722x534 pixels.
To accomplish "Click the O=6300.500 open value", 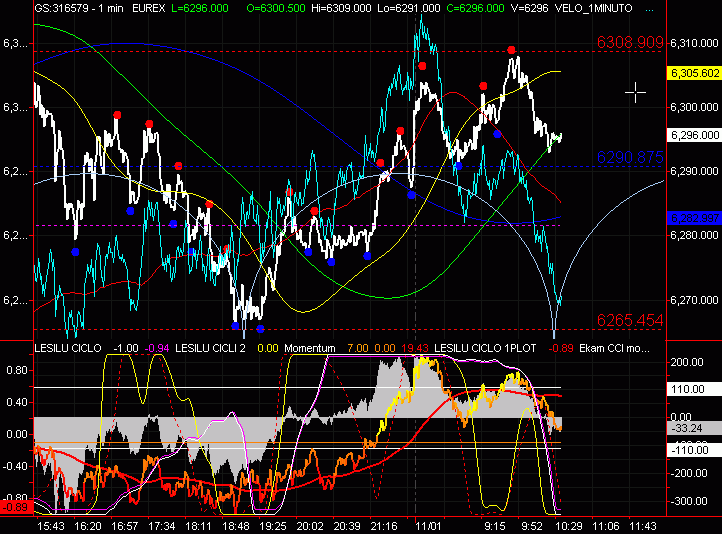I will click(x=276, y=8).
